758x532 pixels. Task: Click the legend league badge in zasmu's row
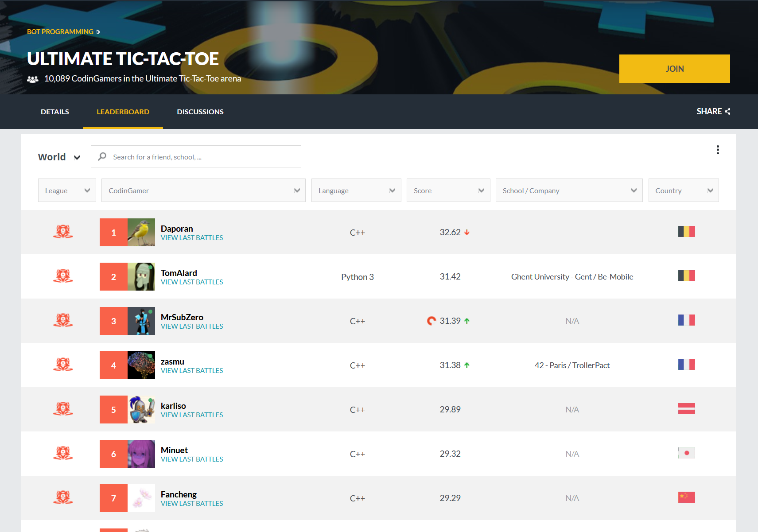point(63,365)
